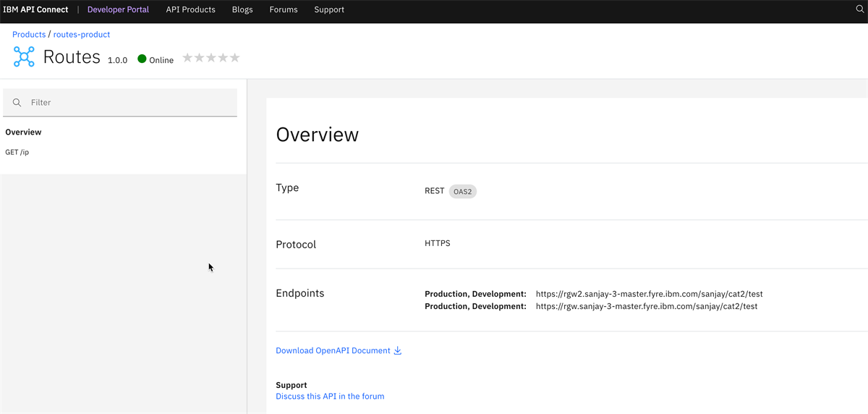The height and width of the screenshot is (414, 868).
Task: Focus the Filter input field
Action: coord(120,103)
